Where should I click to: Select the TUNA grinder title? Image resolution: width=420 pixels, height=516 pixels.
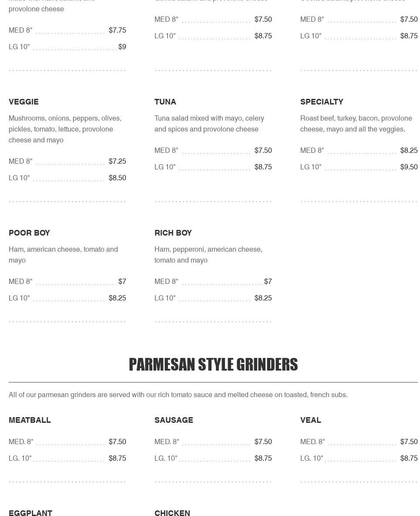point(165,101)
